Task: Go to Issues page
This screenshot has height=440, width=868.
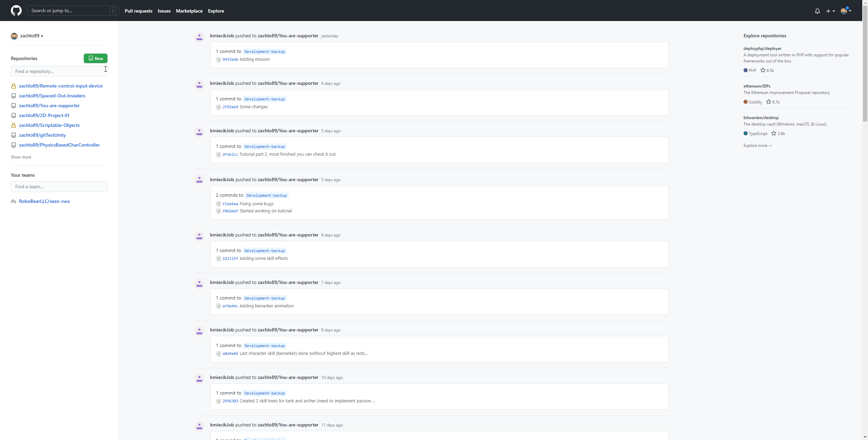Action: click(x=164, y=11)
